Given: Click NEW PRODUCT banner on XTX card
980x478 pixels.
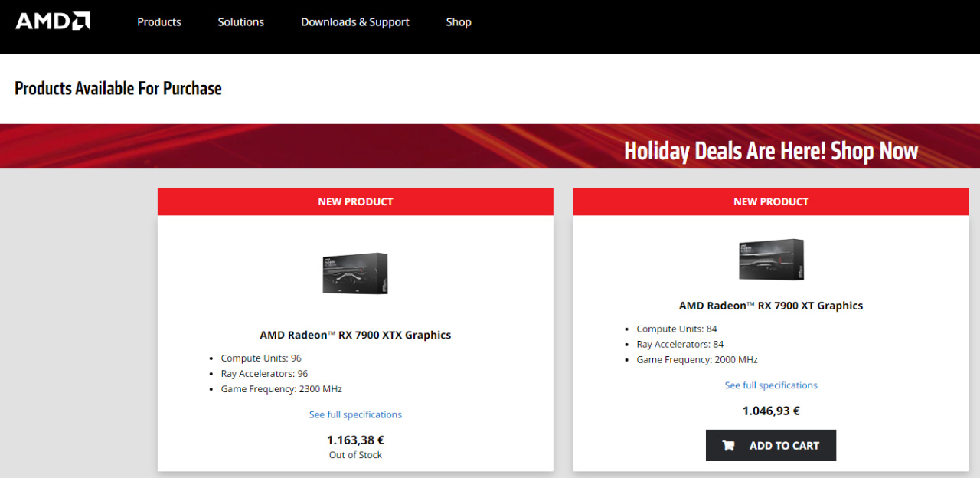Looking at the screenshot, I should (x=355, y=201).
